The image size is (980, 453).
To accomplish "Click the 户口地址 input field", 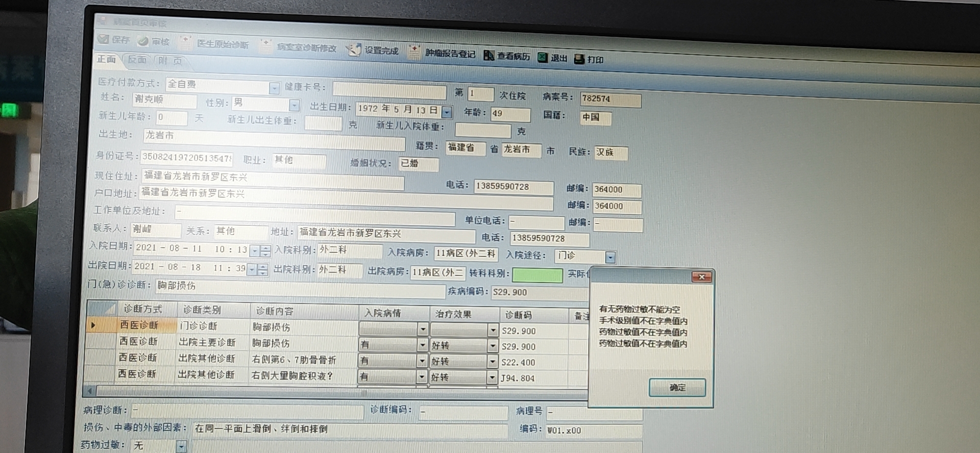I will 346,198.
